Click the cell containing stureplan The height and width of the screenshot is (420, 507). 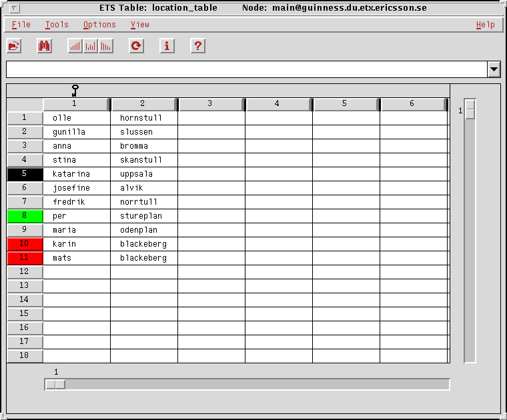coord(144,216)
